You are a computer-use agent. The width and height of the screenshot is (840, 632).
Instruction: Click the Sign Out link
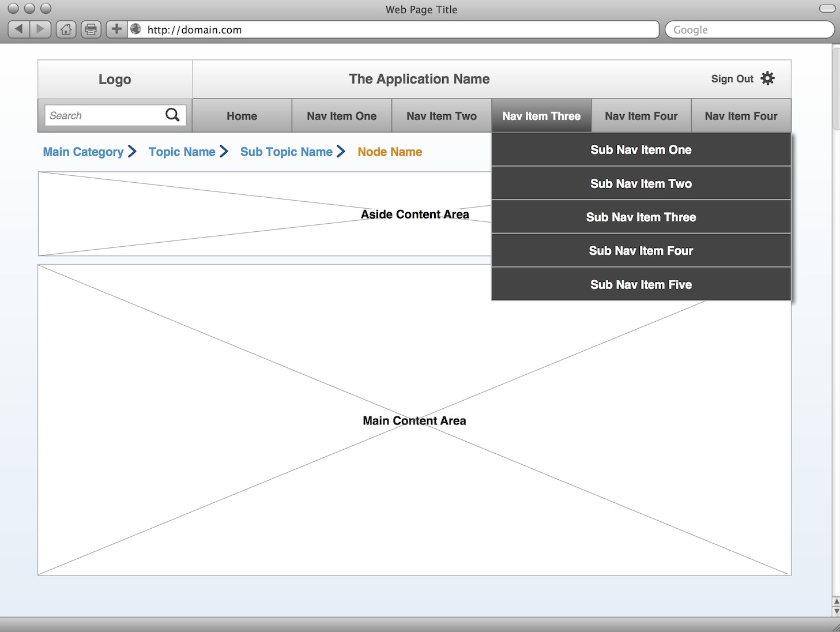(732, 79)
